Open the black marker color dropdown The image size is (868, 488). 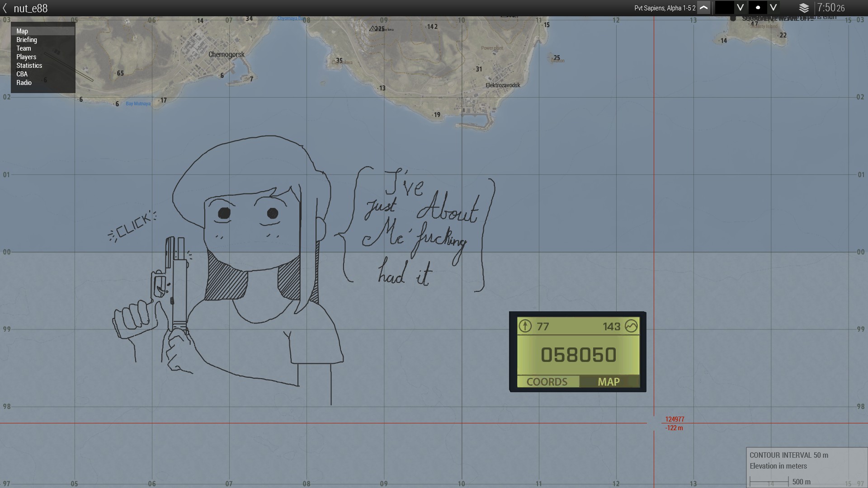(x=740, y=8)
